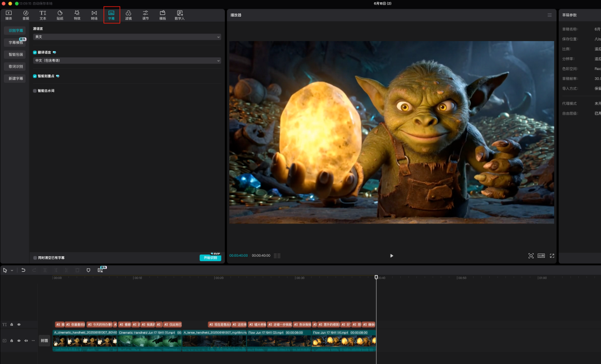Choose 新建字幕 in the sidebar

tap(16, 78)
